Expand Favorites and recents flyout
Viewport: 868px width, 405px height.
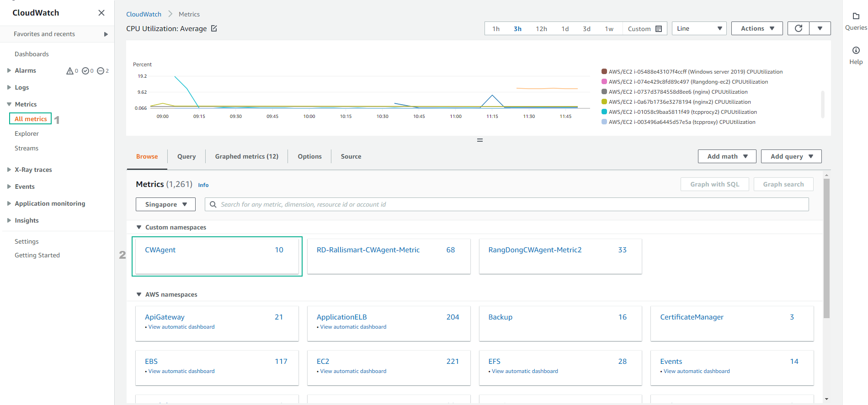(106, 34)
